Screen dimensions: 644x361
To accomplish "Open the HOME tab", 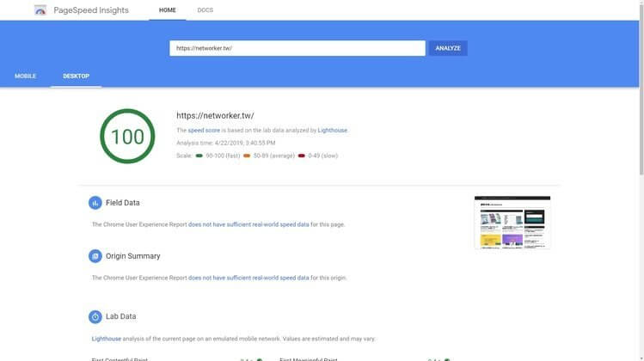I will point(167,10).
